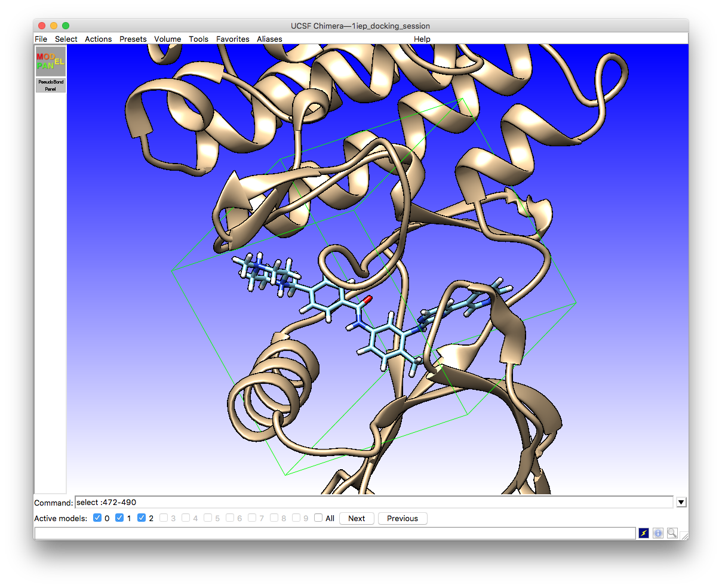Click the Previous button for models

(402, 518)
